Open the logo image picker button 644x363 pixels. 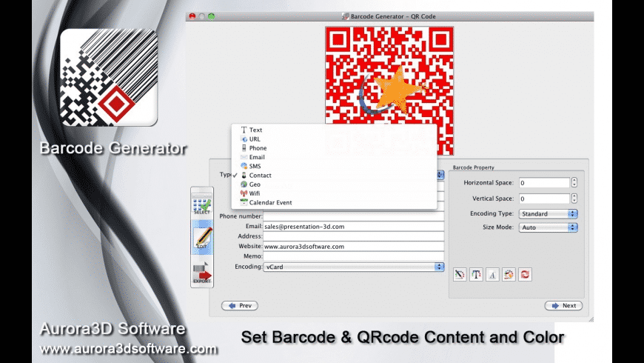509,274
